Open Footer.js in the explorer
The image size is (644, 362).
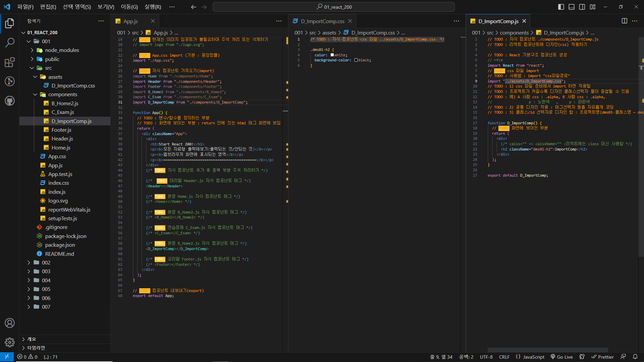61,130
